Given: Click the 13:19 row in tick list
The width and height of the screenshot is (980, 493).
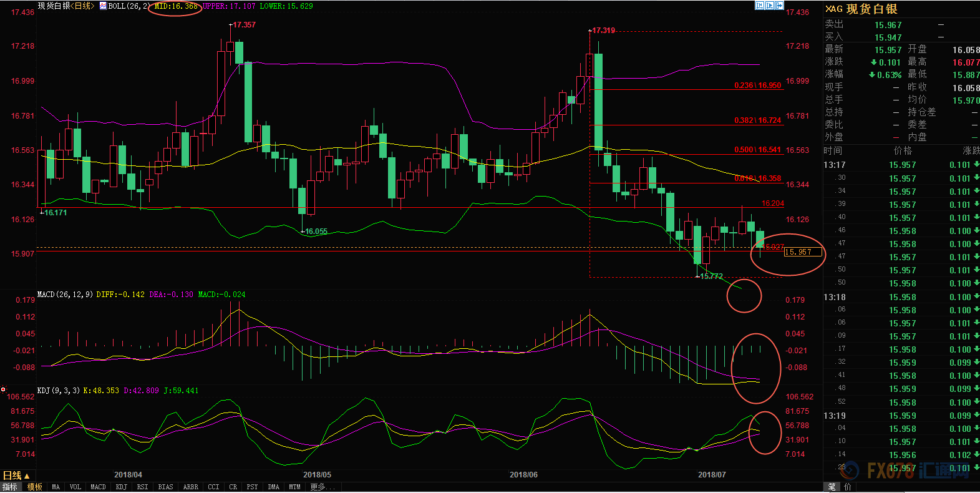Looking at the screenshot, I should [x=901, y=416].
